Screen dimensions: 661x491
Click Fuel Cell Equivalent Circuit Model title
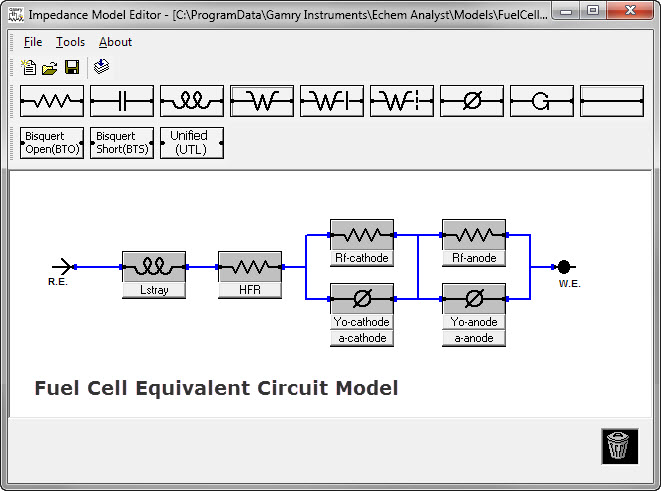pyautogui.click(x=216, y=388)
